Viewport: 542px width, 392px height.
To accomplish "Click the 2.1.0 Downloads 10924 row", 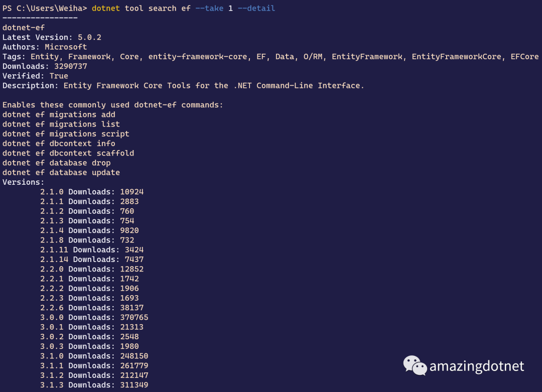I will pos(92,192).
